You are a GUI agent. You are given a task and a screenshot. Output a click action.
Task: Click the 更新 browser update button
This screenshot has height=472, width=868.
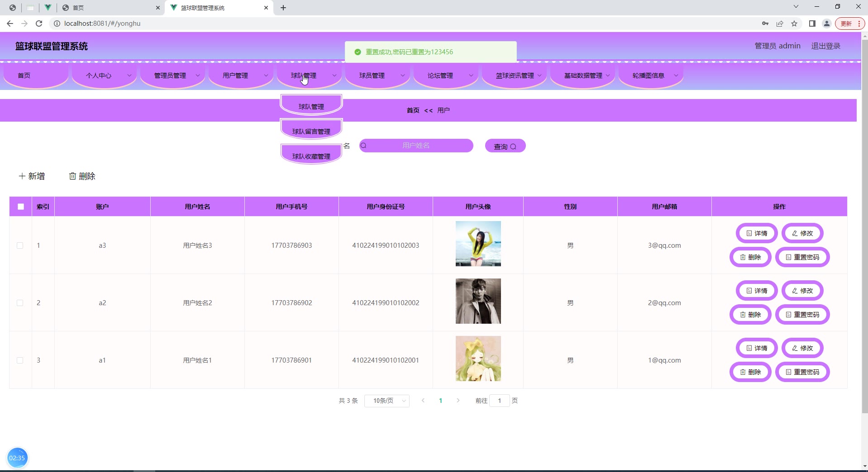850,24
